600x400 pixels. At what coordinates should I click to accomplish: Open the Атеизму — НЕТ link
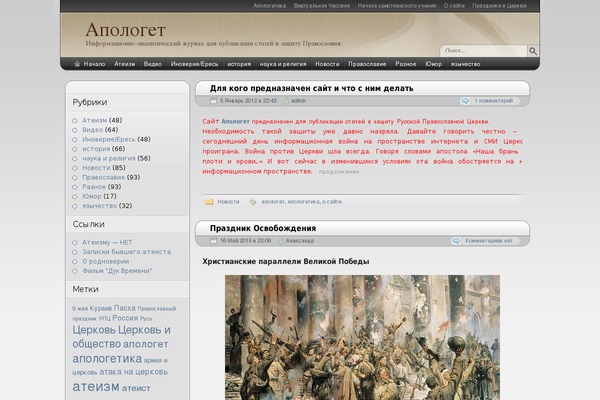tap(107, 242)
